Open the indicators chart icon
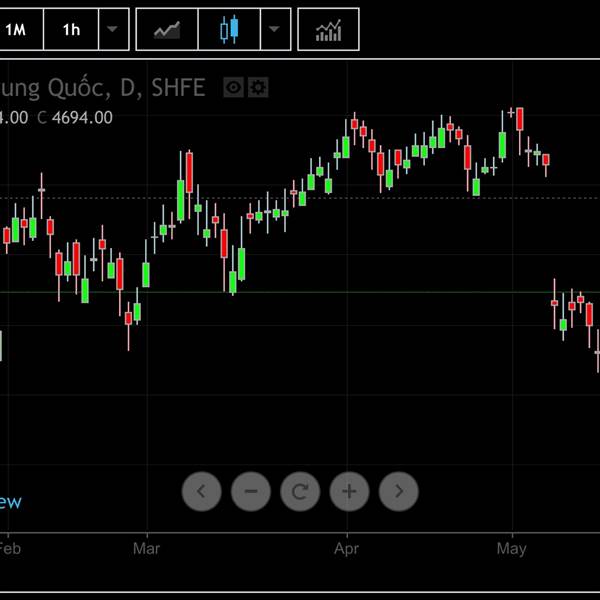The height and width of the screenshot is (600, 600). 328,29
